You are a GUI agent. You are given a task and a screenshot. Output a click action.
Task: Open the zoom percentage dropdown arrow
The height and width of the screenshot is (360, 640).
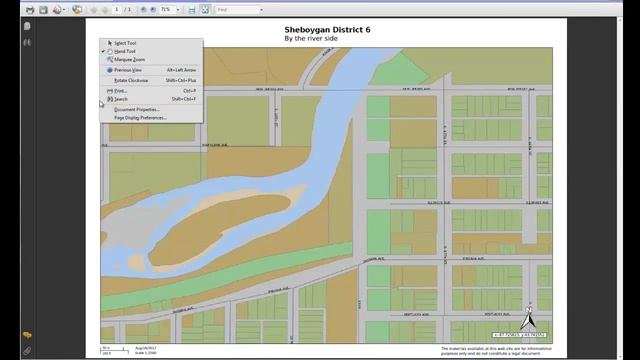coord(178,9)
